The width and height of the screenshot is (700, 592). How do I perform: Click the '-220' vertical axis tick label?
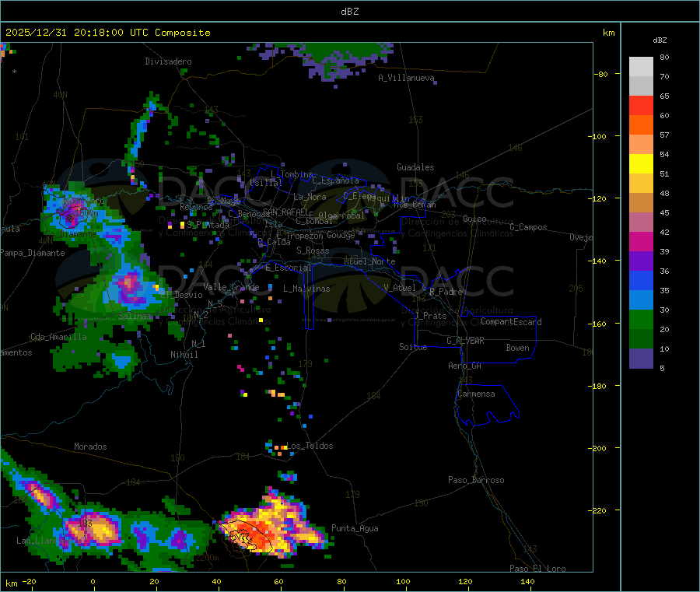point(599,511)
